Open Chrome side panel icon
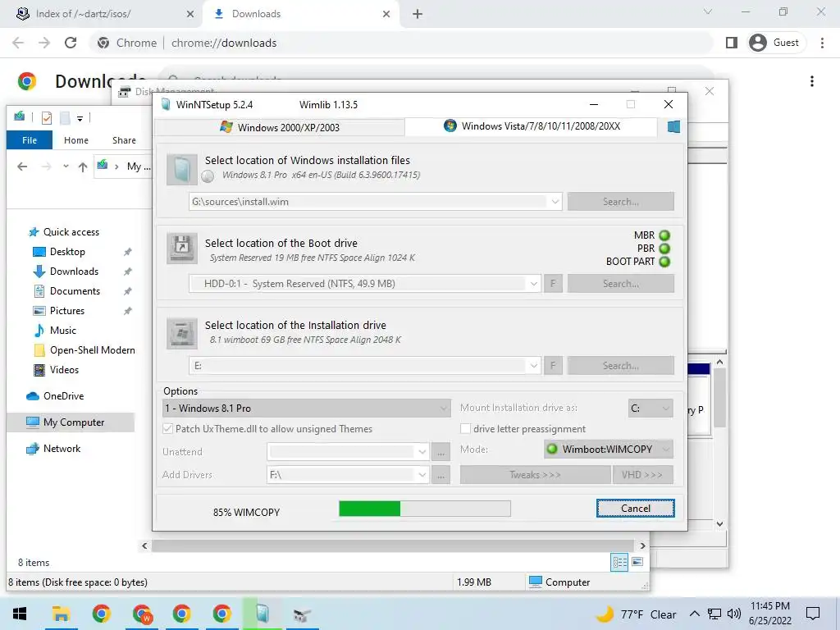 click(x=731, y=43)
